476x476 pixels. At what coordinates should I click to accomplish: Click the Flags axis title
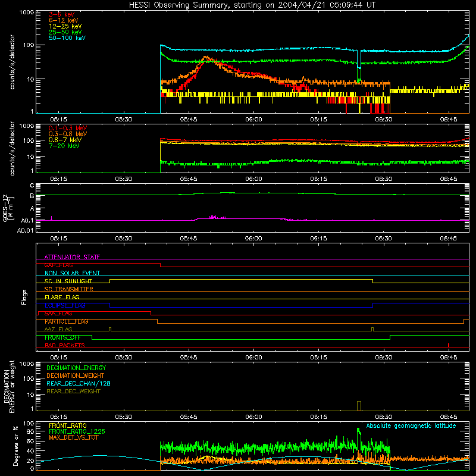click(24, 297)
